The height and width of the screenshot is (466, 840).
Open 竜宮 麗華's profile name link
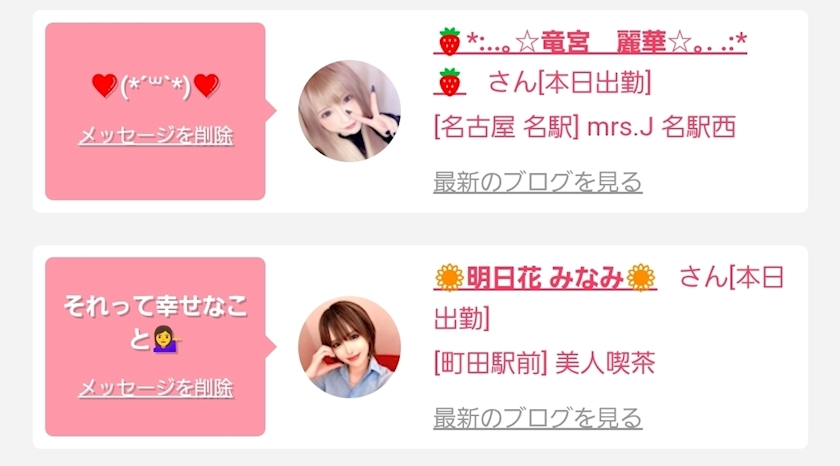[590, 42]
